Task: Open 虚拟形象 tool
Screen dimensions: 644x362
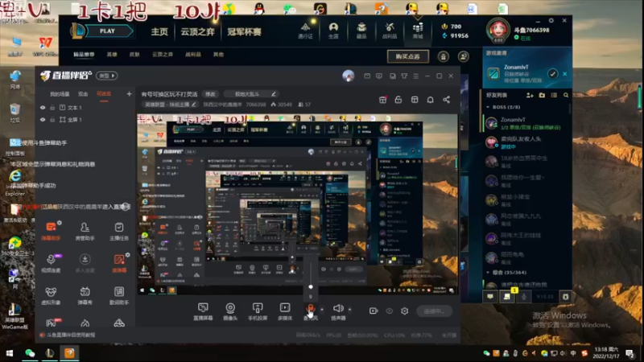Action: point(51,295)
